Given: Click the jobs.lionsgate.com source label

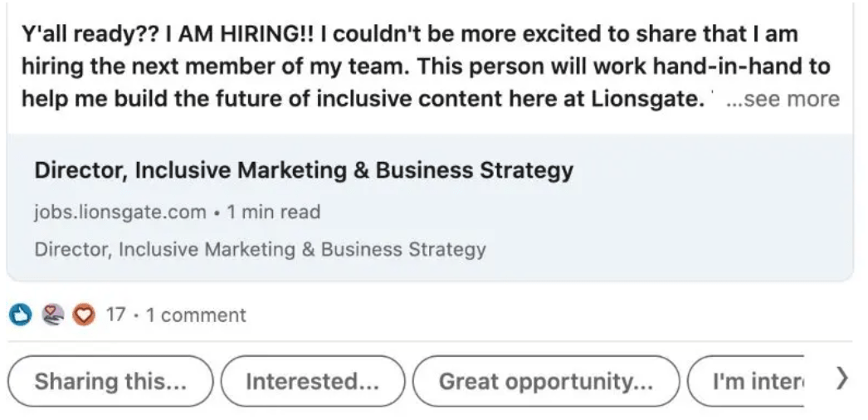Looking at the screenshot, I should coord(120,212).
